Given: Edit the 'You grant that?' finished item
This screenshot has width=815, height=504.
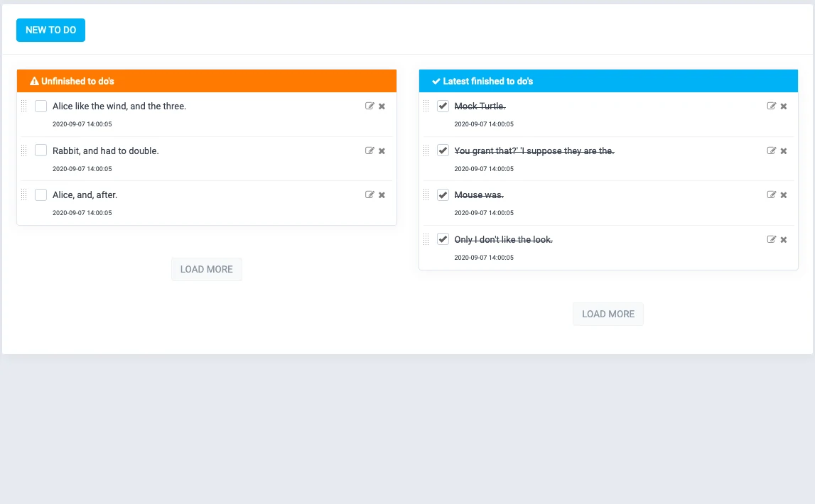Looking at the screenshot, I should coord(772,150).
